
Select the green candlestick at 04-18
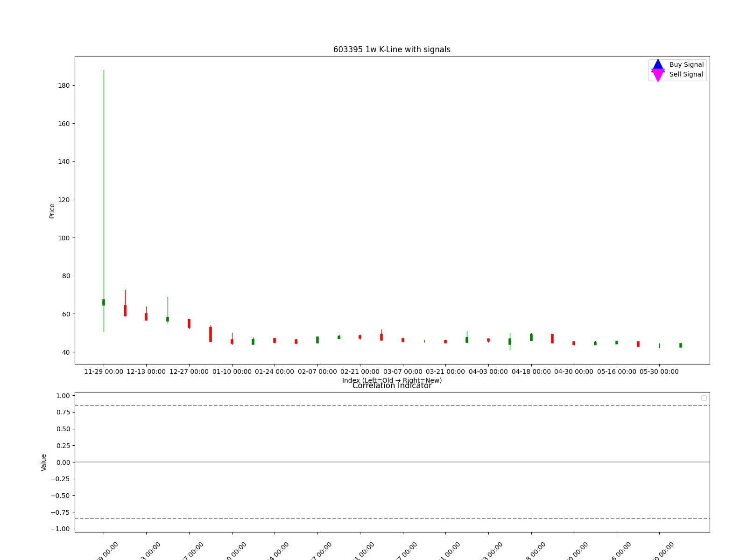(531, 337)
